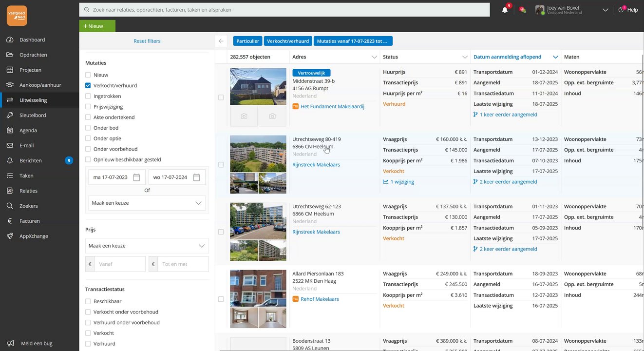Image resolution: width=644 pixels, height=351 pixels.
Task: Click Meld een bug megaphone icon
Action: pos(10,344)
